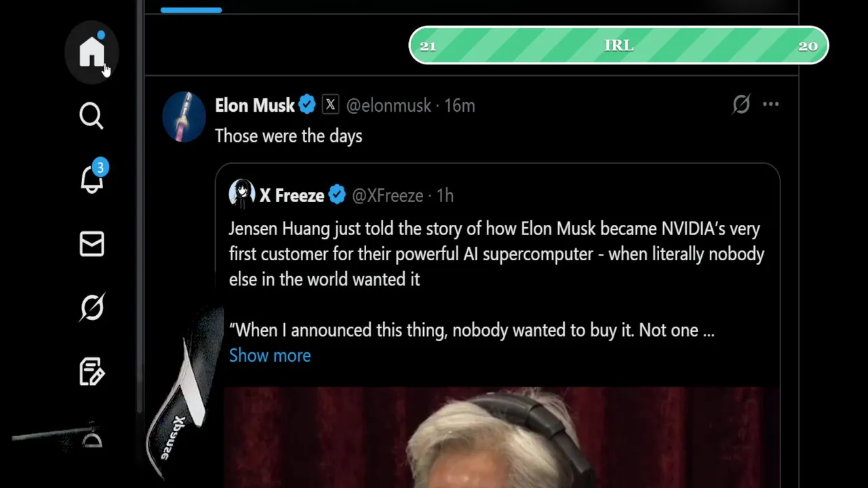Open the @elonmusk handle link
868x488 pixels.
point(389,106)
